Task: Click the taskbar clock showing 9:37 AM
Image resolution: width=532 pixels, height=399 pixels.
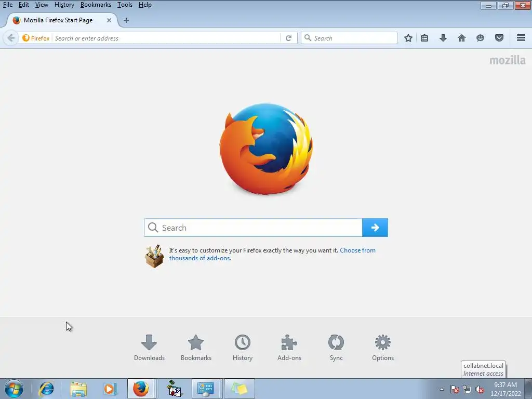Action: (x=506, y=389)
